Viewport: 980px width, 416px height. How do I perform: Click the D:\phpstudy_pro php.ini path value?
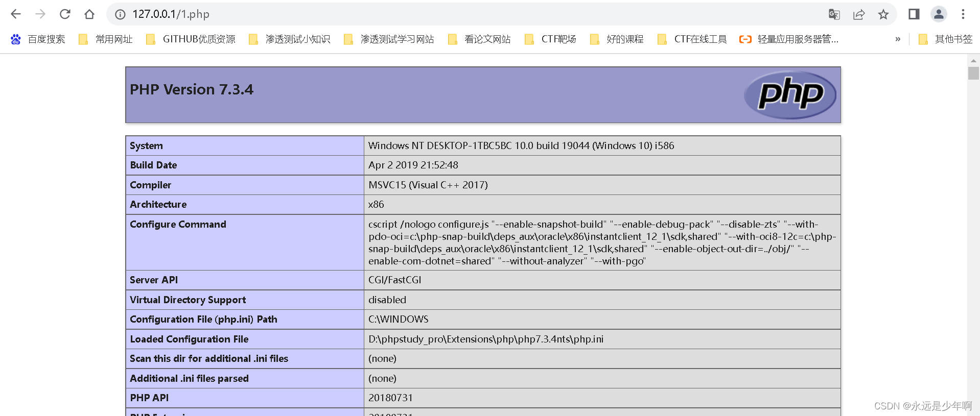pyautogui.click(x=486, y=339)
